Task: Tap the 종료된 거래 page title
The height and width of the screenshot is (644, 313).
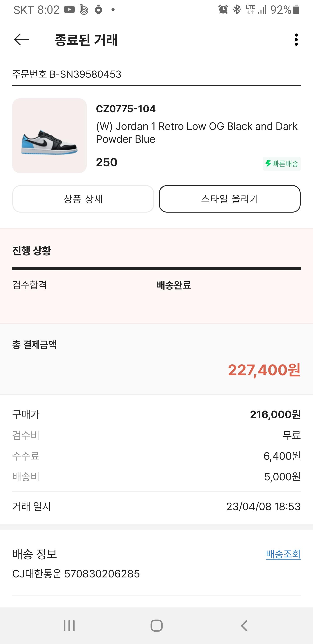Action: pos(86,40)
